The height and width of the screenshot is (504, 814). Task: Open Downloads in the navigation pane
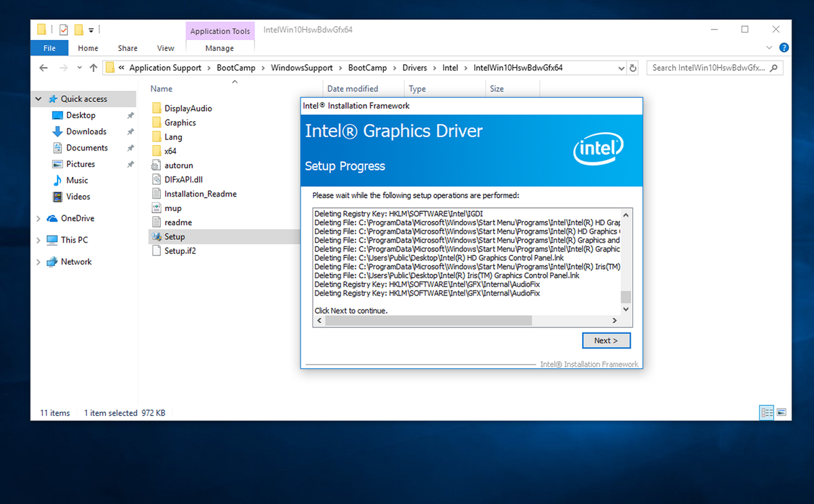pyautogui.click(x=86, y=132)
